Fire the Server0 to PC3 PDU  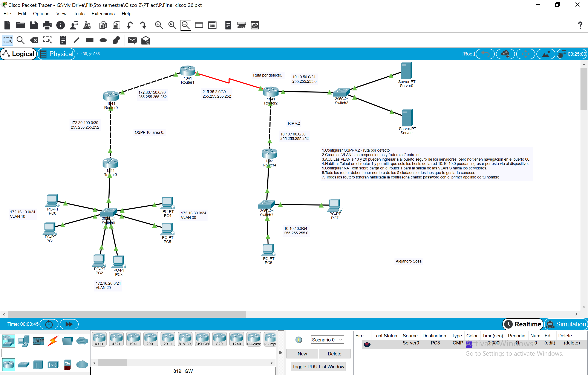pyautogui.click(x=367, y=344)
